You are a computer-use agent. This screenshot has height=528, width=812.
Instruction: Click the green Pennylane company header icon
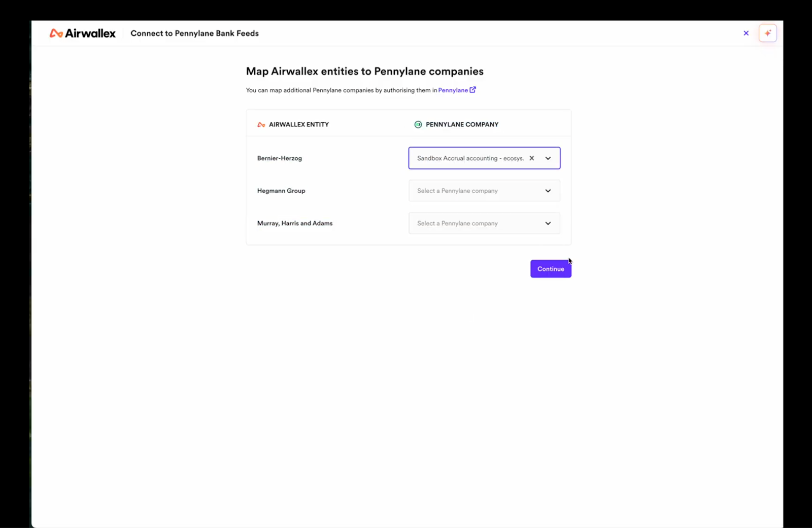click(418, 125)
